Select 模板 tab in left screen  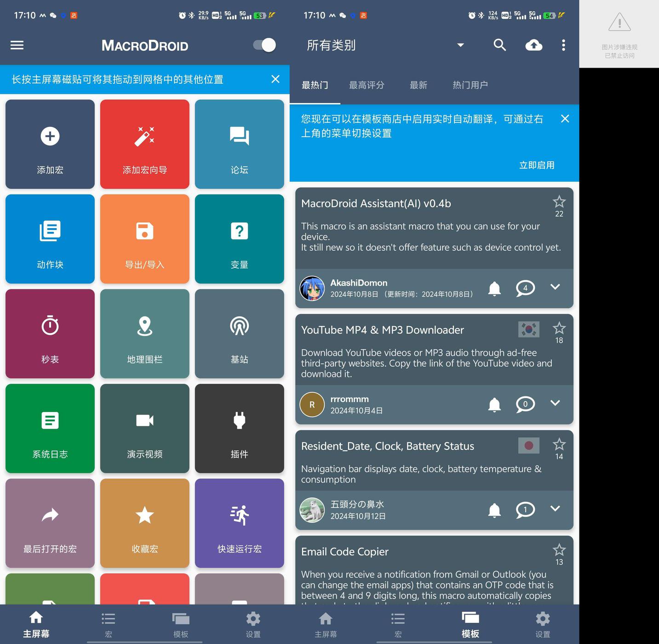coord(181,625)
